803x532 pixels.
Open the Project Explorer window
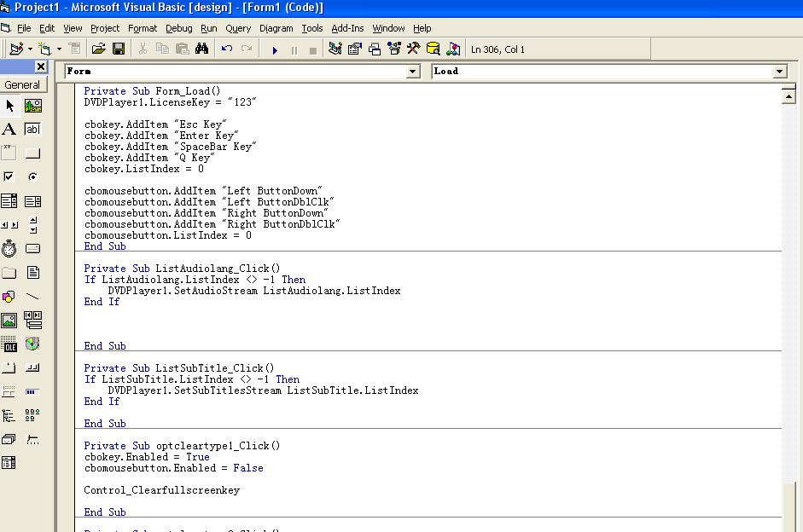tap(335, 49)
